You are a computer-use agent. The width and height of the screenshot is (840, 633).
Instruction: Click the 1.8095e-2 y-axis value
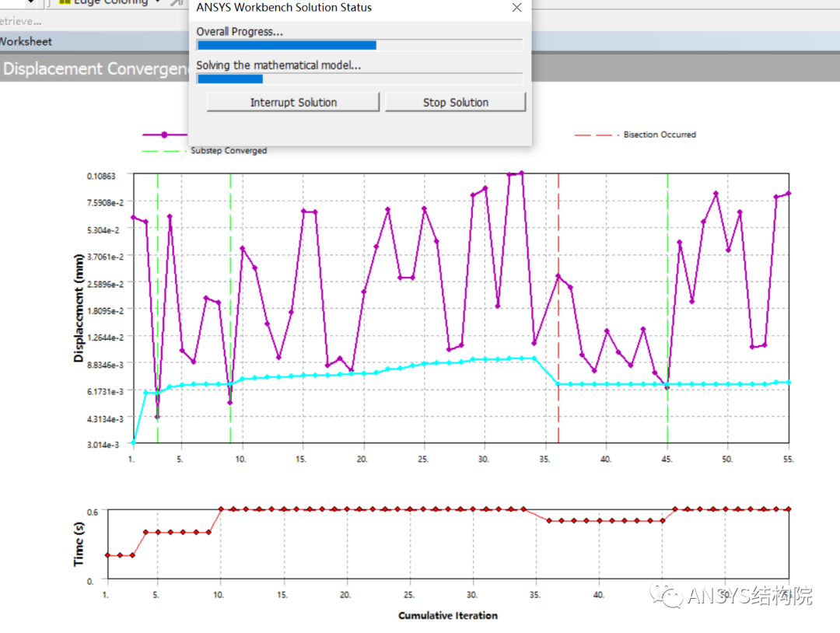(105, 310)
